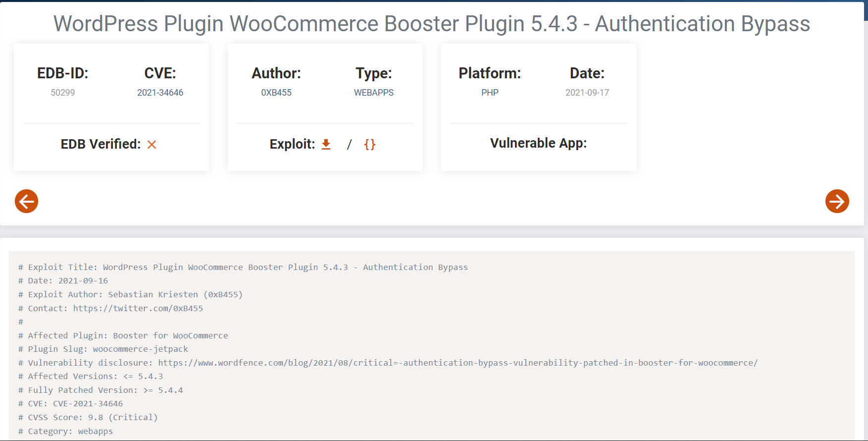Click the Affected Versions <= 5.4.3 line
This screenshot has width=868, height=441.
point(91,376)
